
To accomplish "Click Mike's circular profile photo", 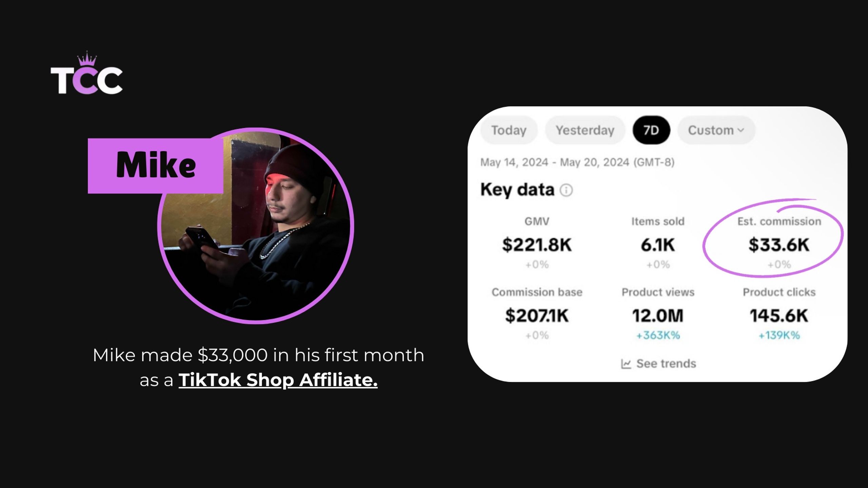I will coord(256,226).
